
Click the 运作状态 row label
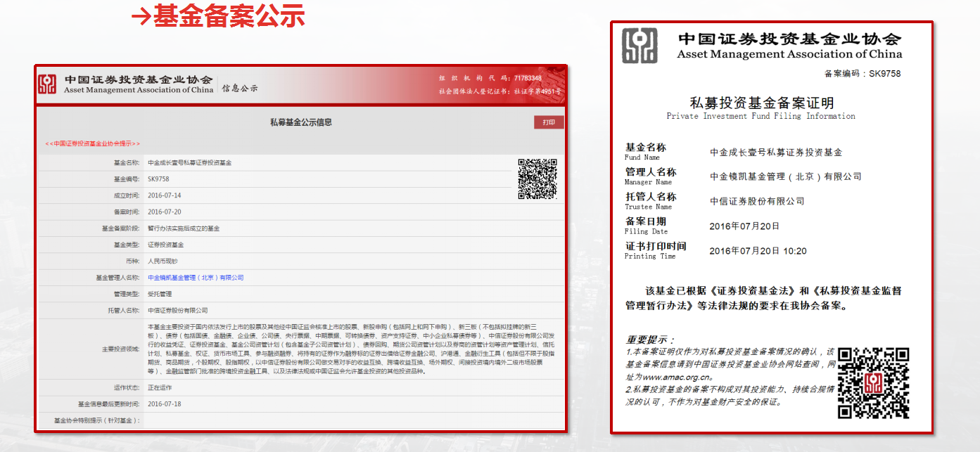click(x=127, y=387)
